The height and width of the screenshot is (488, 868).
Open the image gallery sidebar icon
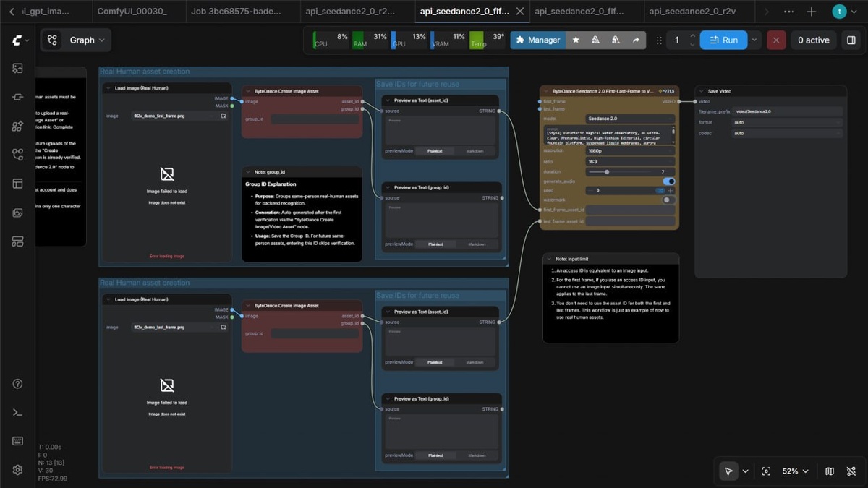coord(18,213)
